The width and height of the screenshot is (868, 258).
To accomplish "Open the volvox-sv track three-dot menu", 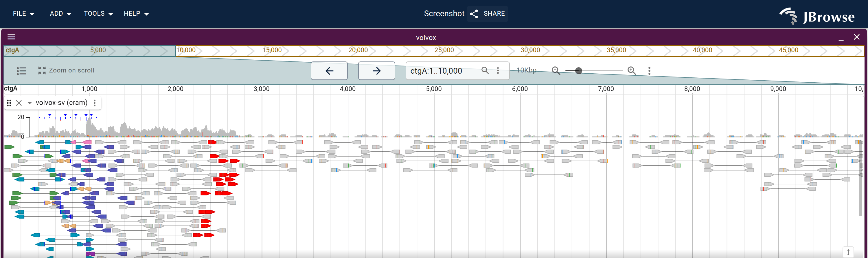I will click(95, 103).
